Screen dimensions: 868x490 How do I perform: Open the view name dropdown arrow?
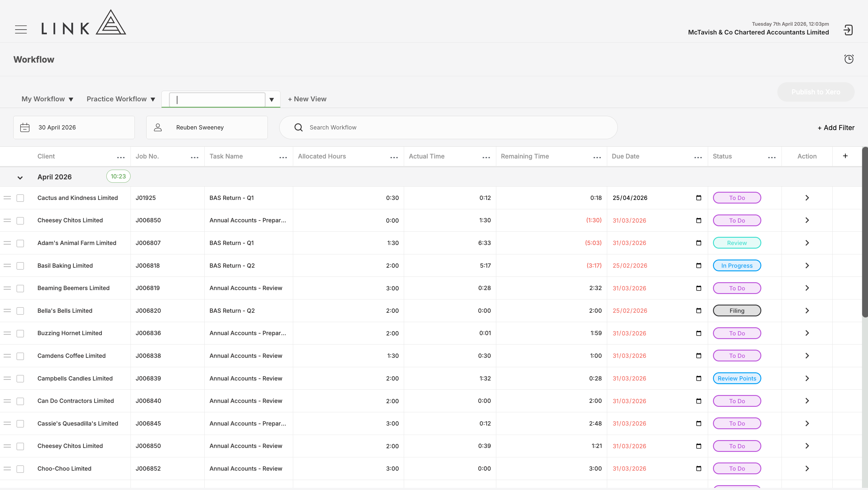coord(272,100)
